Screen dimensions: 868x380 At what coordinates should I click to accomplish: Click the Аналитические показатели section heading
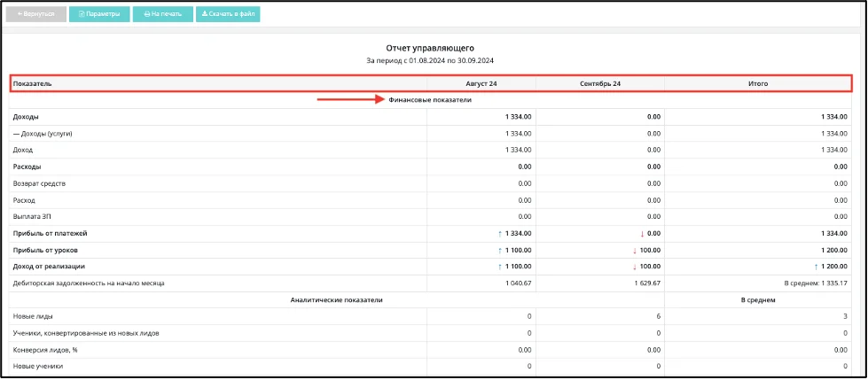337,299
